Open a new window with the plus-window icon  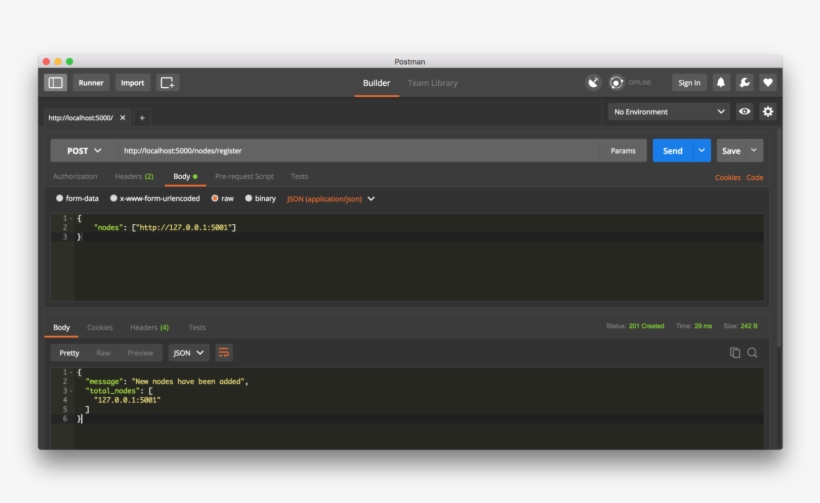(x=167, y=83)
